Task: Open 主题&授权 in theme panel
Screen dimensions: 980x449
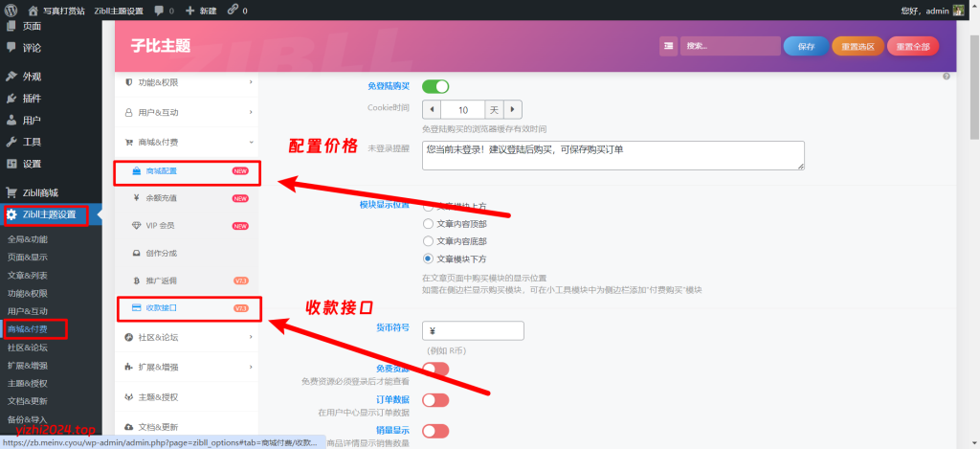Action: tap(187, 396)
